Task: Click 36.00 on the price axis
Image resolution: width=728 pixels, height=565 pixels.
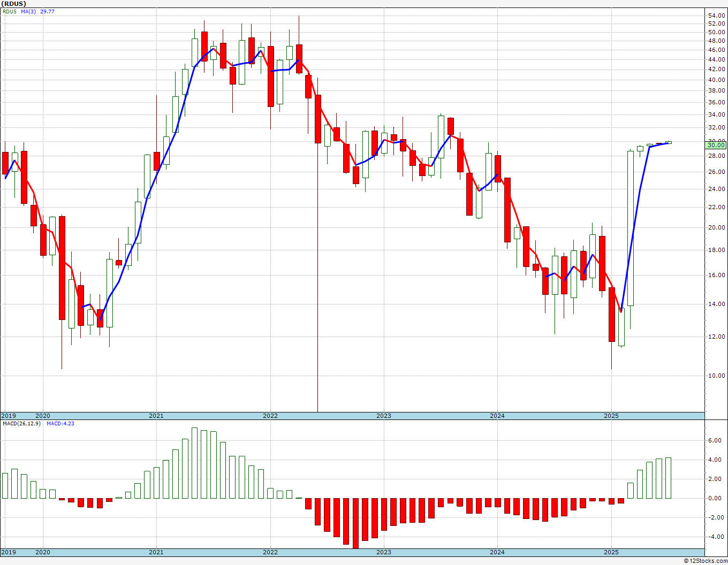Action: point(716,103)
